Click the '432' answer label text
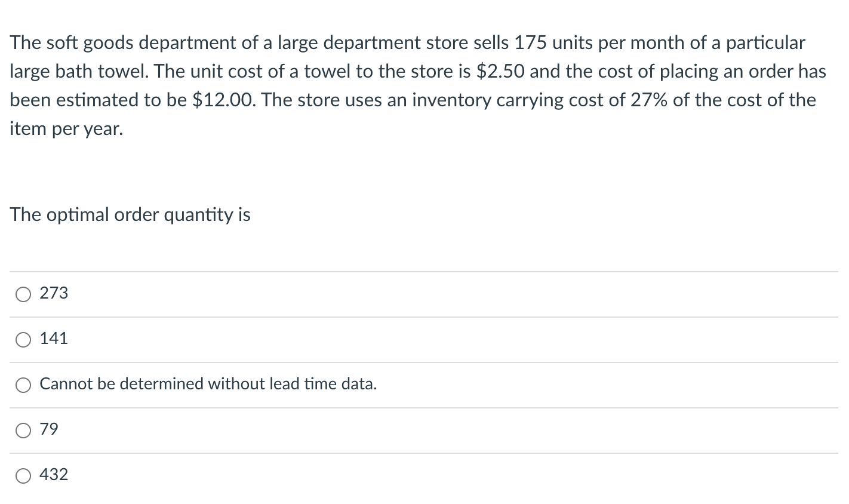 tap(54, 475)
